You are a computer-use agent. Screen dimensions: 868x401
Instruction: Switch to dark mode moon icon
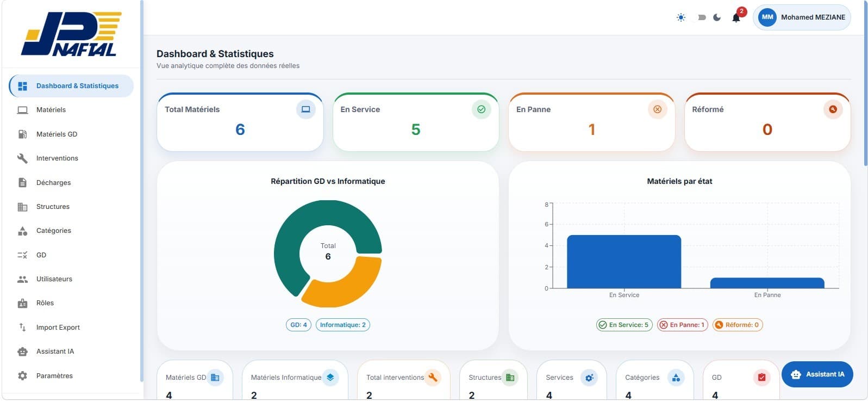(717, 17)
